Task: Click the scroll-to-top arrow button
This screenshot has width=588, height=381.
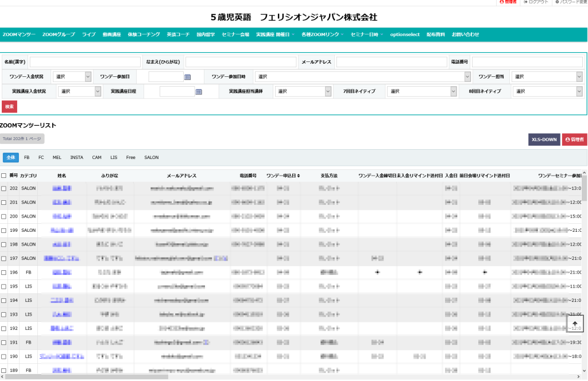Action: tap(575, 324)
